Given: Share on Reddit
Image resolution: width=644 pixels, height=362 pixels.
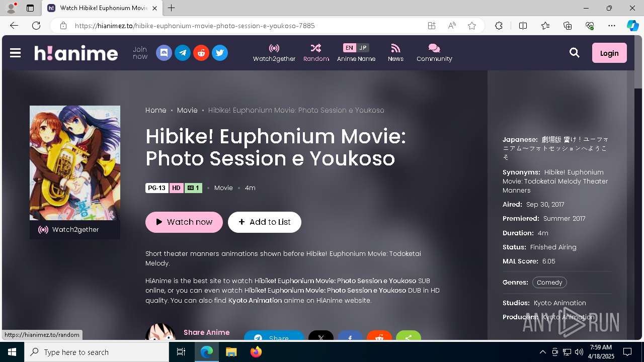Looking at the screenshot, I should [379, 336].
